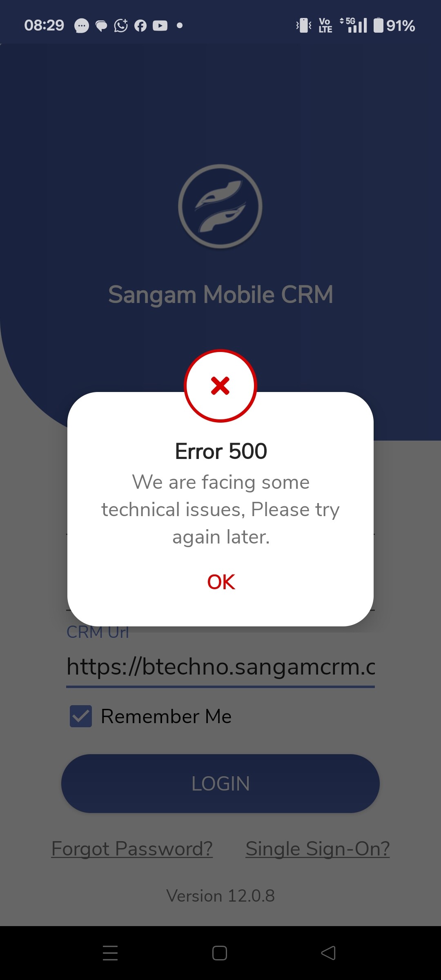
Task: Tap the WhatsApp notification icon in status bar
Action: [121, 26]
